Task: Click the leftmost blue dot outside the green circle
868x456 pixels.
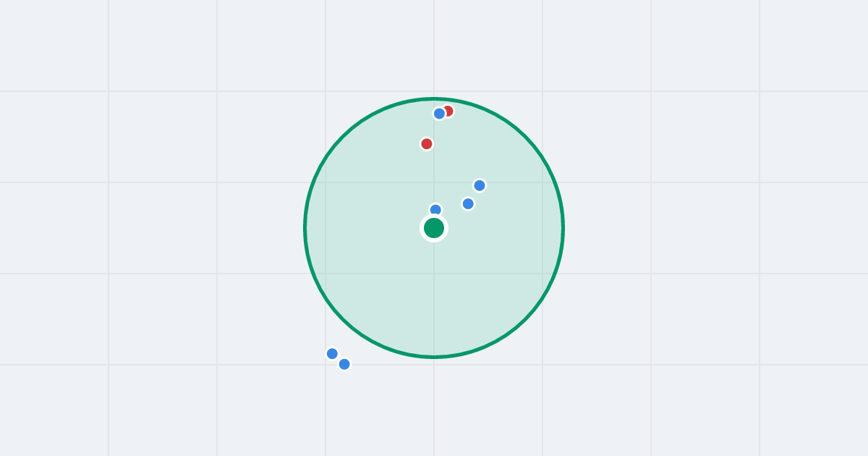Action: [x=332, y=354]
